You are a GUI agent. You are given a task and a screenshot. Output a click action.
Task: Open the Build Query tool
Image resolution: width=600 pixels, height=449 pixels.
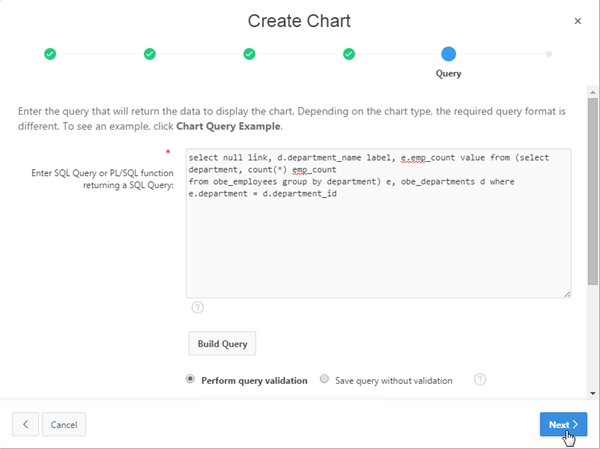point(222,343)
